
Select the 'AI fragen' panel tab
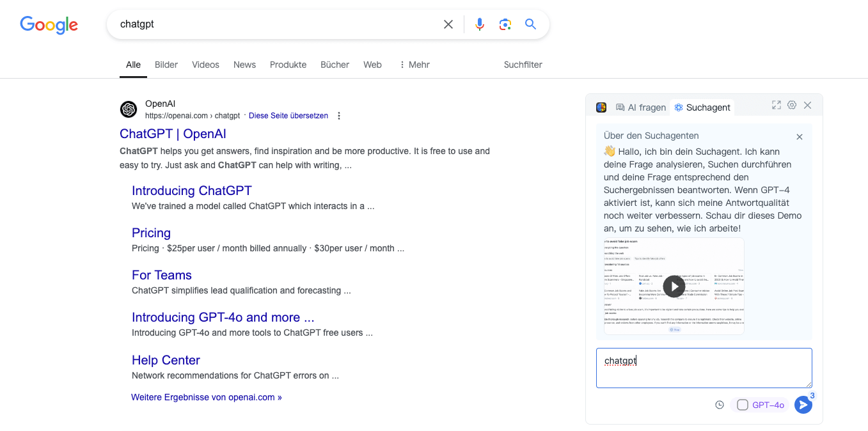click(641, 107)
